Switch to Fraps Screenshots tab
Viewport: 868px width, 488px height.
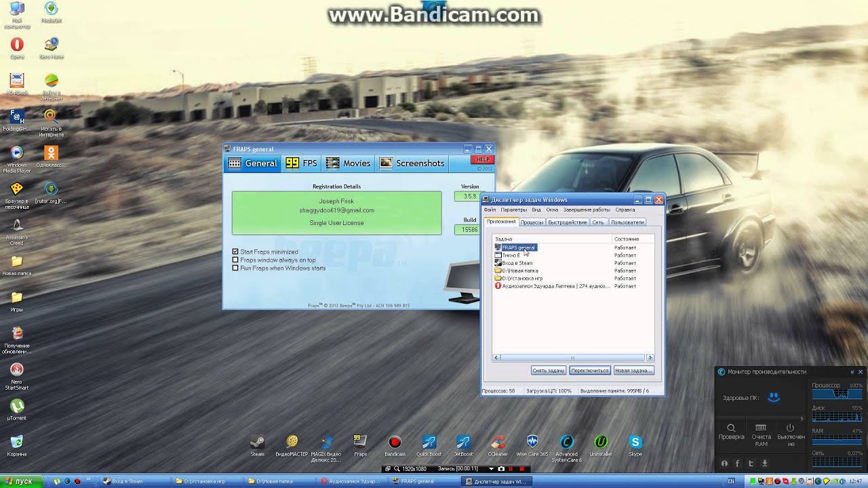click(412, 163)
